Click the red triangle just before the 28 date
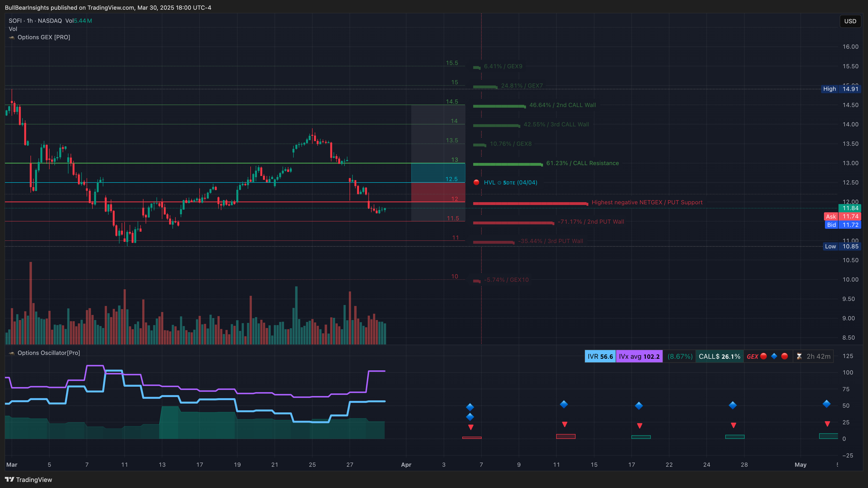Screen dimensions: 868x488 [733, 425]
